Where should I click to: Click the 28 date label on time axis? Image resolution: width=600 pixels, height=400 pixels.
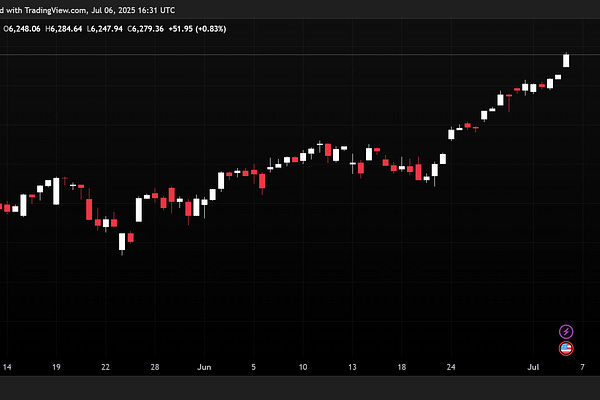click(155, 367)
